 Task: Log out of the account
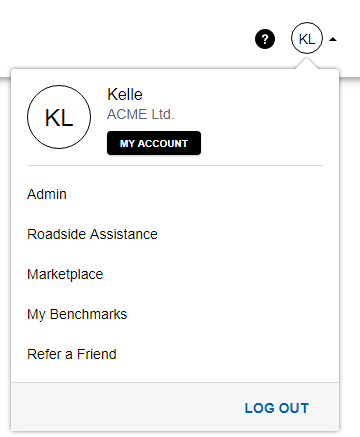(277, 408)
